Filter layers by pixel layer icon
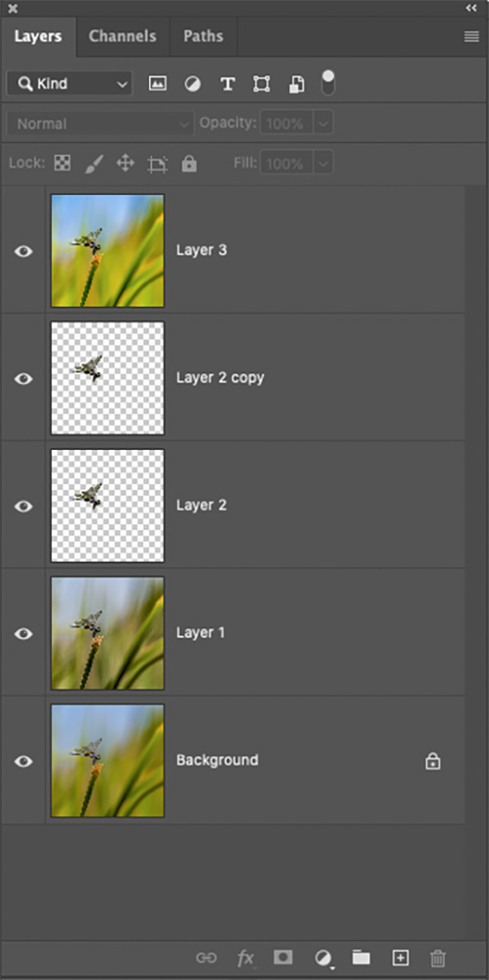Image resolution: width=489 pixels, height=980 pixels. click(x=158, y=83)
